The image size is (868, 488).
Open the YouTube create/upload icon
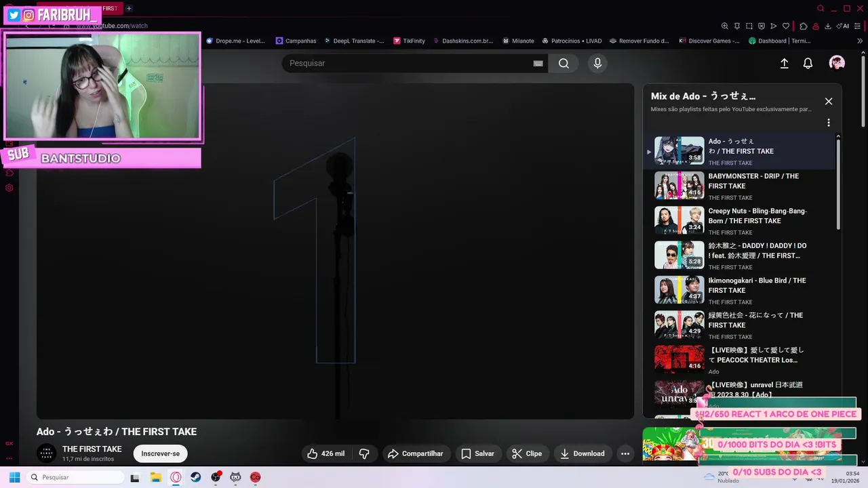tap(784, 63)
